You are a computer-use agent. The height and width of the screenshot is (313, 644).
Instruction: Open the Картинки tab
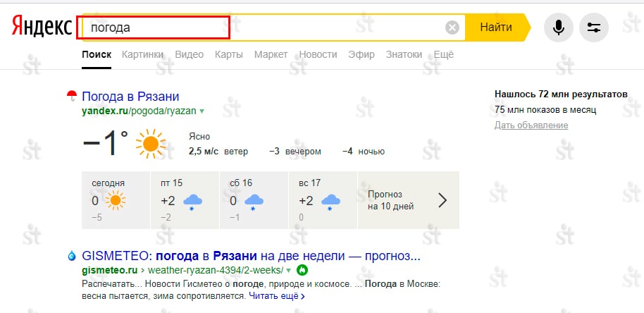pos(142,54)
